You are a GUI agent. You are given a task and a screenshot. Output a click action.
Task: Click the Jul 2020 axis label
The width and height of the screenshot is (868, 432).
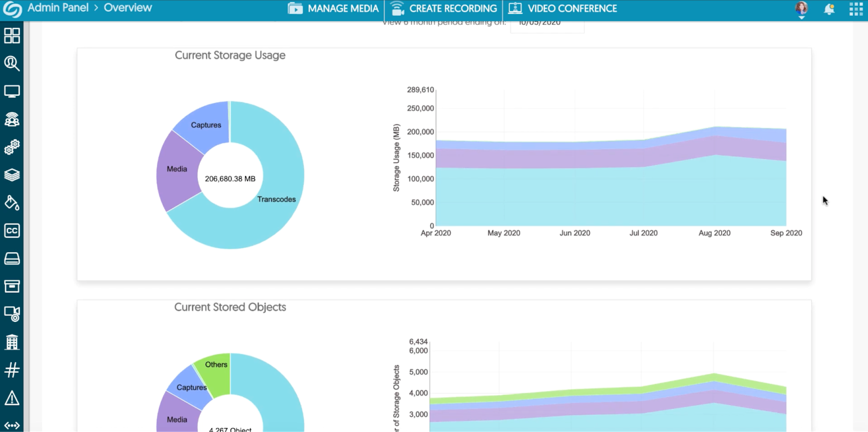(x=643, y=233)
